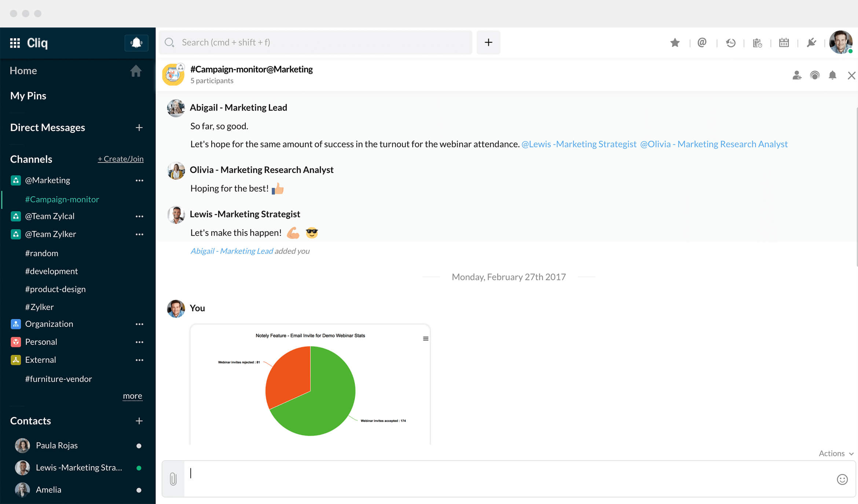Toggle the notification bell in sidebar header
Image resolution: width=858 pixels, height=504 pixels.
136,43
